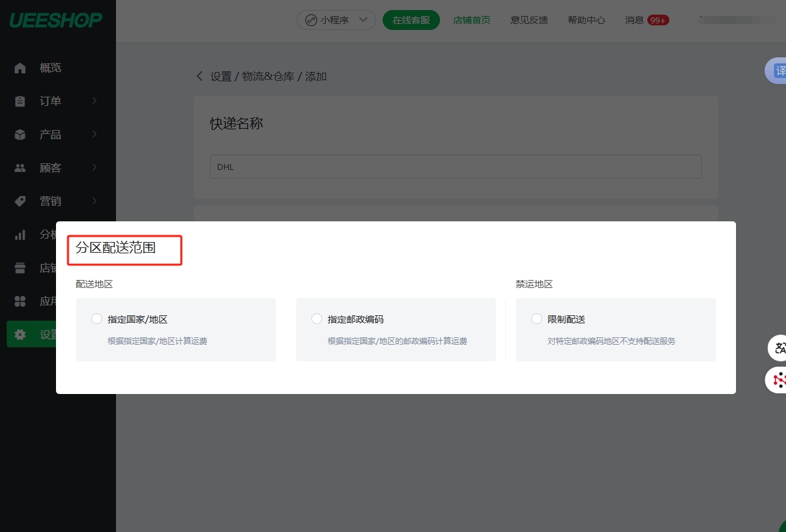Go back using the breadcrumb arrow

point(199,76)
